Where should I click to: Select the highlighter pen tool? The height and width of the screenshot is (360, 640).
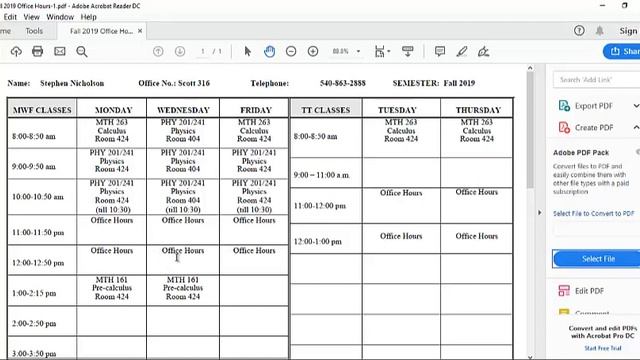point(462,51)
